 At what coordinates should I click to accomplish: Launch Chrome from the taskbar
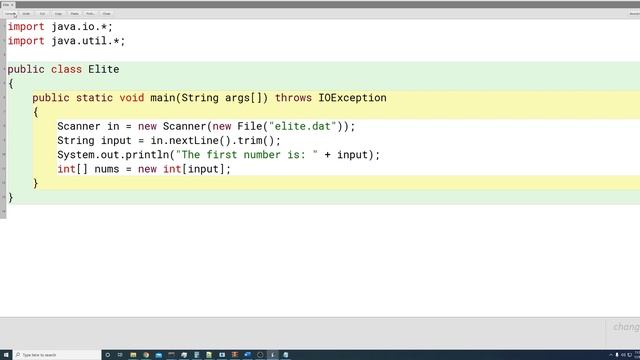click(x=146, y=355)
